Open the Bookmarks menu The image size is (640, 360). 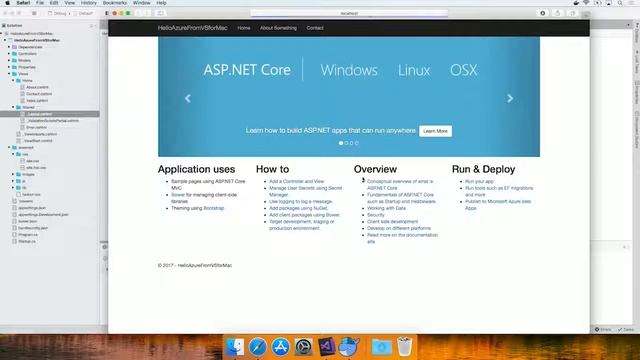point(115,3)
